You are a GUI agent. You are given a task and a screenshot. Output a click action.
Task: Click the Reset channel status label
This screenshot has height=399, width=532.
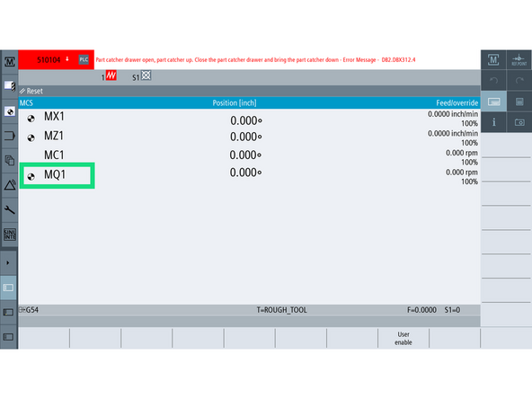coord(31,91)
